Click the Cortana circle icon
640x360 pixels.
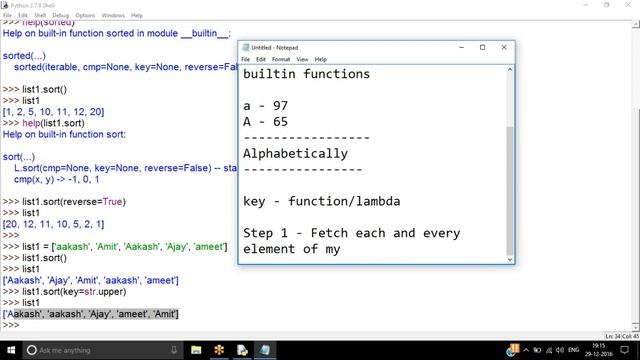pos(31,350)
